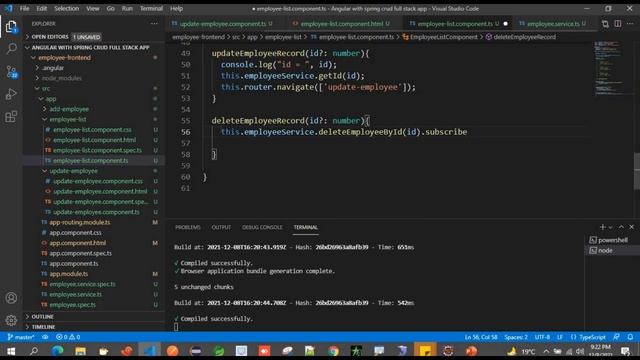Maximize the terminal panel size

pos(621,227)
